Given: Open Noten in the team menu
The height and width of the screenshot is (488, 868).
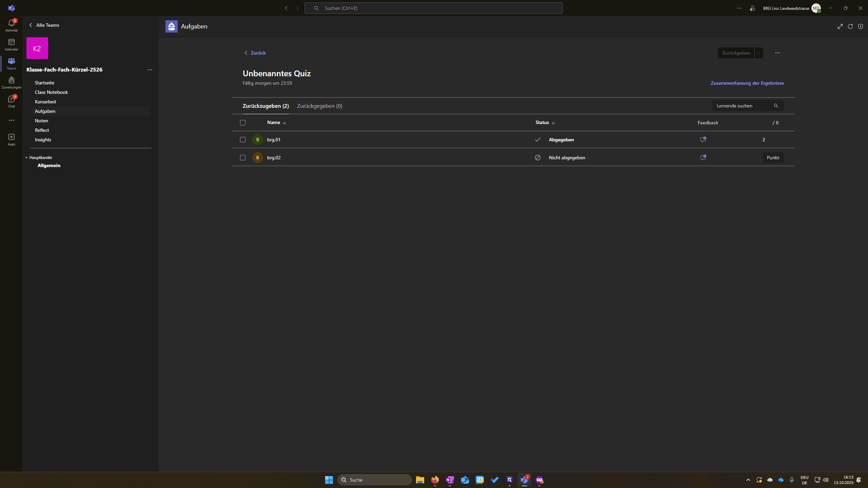Looking at the screenshot, I should click(x=41, y=121).
